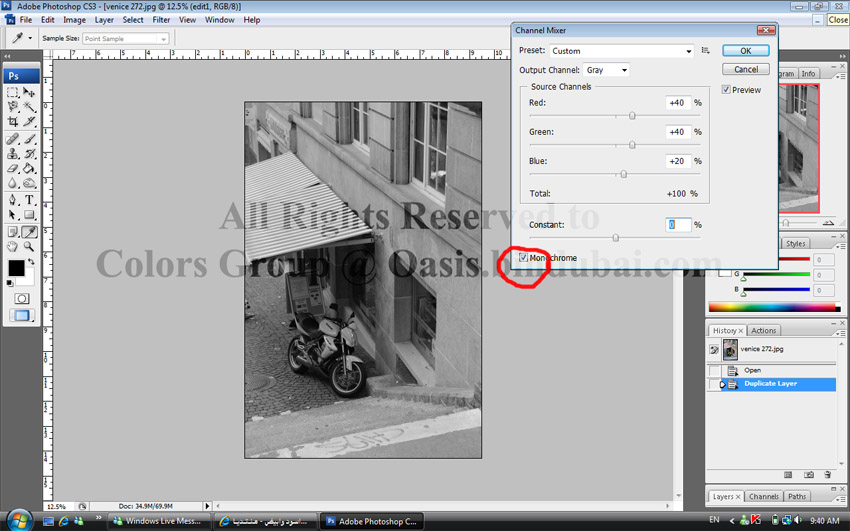Open the Layer menu
This screenshot has height=531, width=850.
pos(104,20)
